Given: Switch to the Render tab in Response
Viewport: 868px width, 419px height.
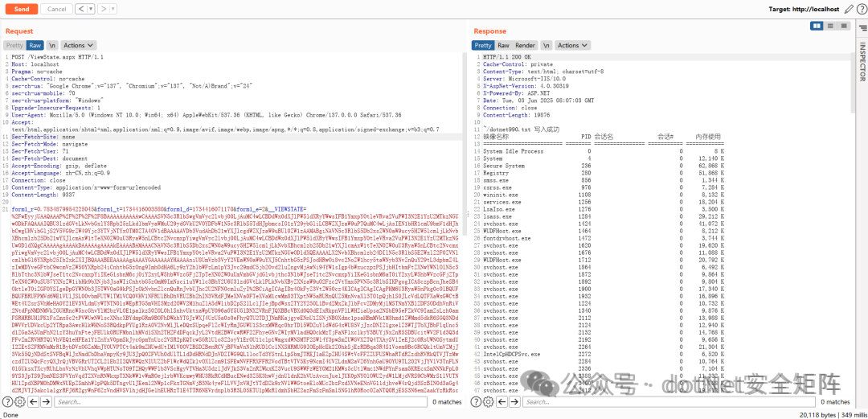Looking at the screenshot, I should tap(526, 46).
